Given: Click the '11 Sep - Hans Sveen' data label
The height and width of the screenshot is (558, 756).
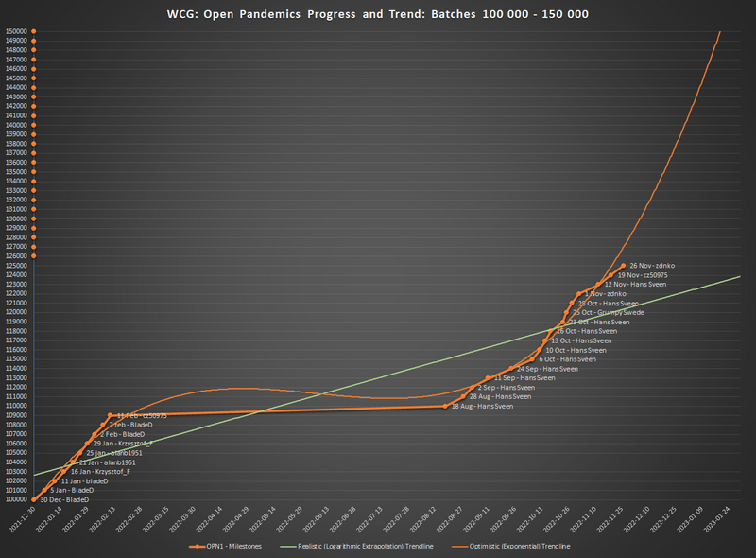Looking at the screenshot, I should (x=524, y=378).
